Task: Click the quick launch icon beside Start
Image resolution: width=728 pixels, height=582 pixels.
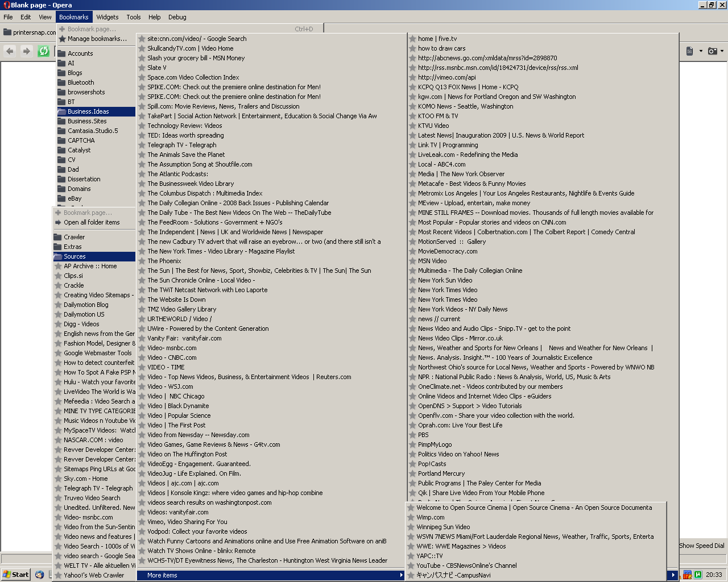Action: tap(39, 575)
